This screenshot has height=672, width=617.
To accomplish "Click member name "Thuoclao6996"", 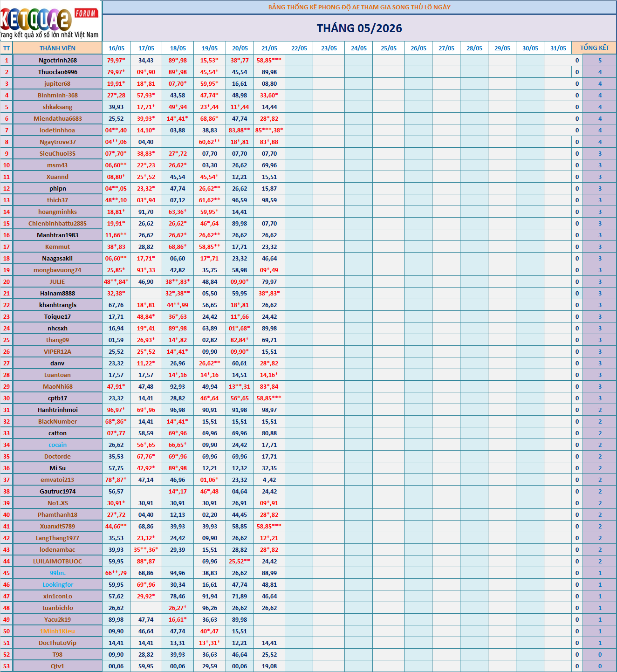I will (x=58, y=72).
